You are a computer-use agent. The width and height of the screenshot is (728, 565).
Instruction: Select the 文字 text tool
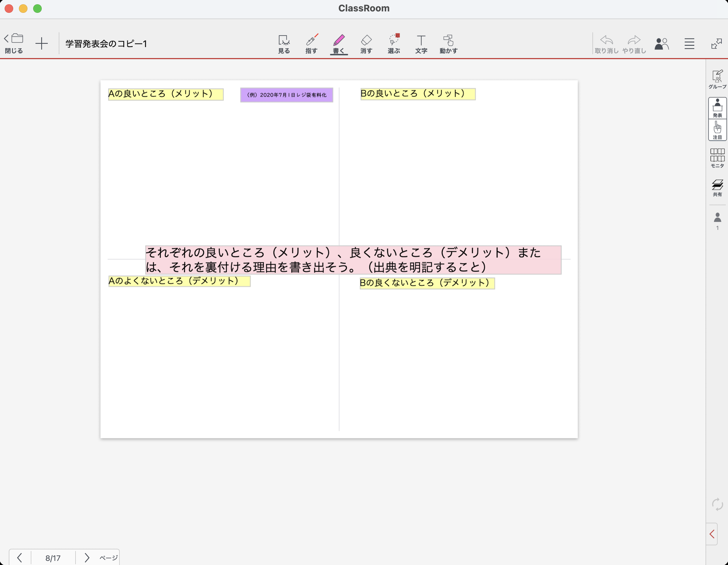(x=421, y=44)
